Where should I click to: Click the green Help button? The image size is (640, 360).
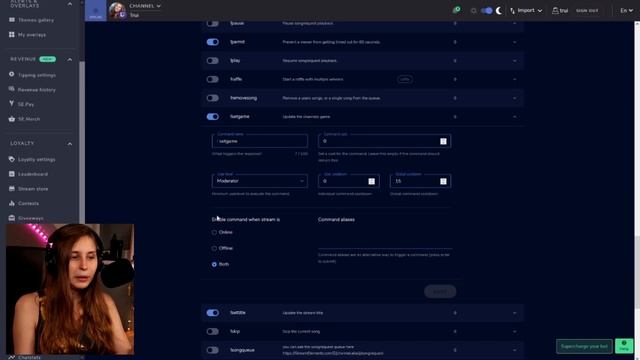click(x=624, y=346)
